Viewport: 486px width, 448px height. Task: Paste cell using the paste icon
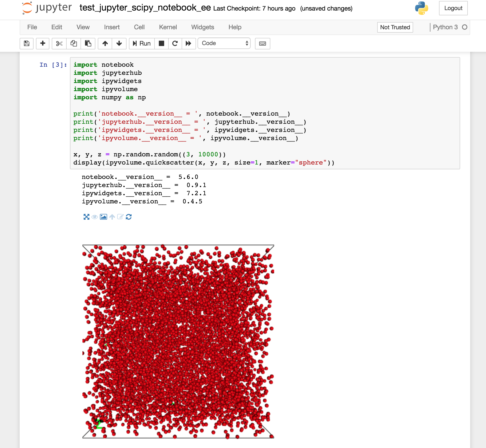88,44
